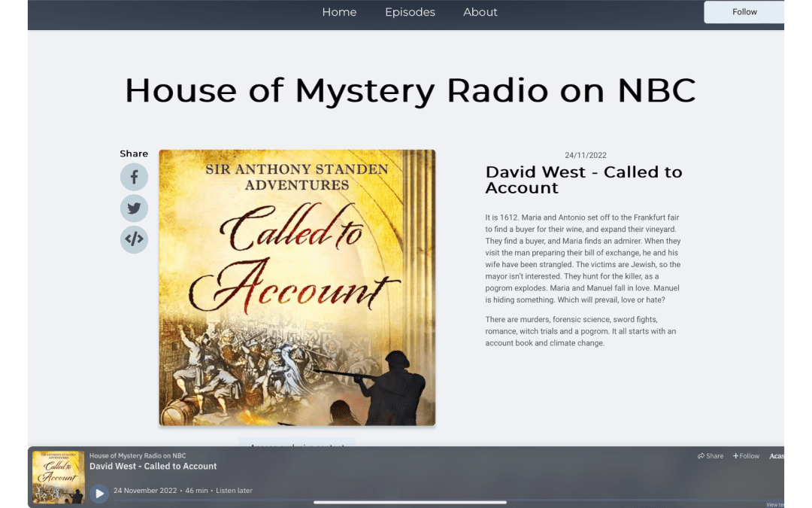Play the David West episode

(99, 493)
